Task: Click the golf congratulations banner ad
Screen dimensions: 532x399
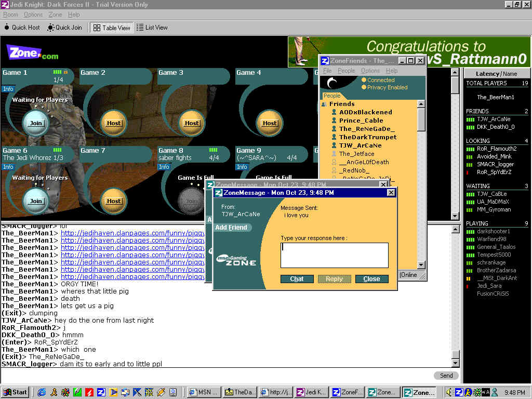Action: coord(409,52)
